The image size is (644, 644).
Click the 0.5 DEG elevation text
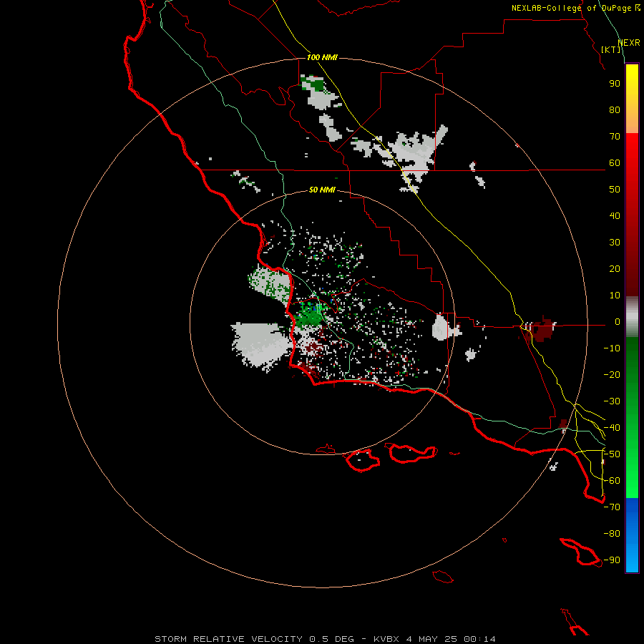tap(331, 639)
